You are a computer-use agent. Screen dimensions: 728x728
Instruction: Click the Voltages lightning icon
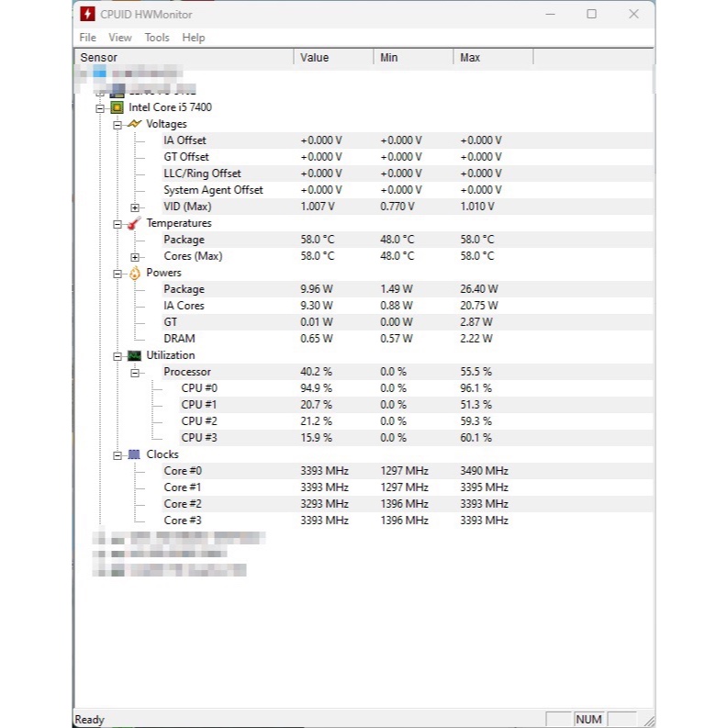[x=134, y=124]
